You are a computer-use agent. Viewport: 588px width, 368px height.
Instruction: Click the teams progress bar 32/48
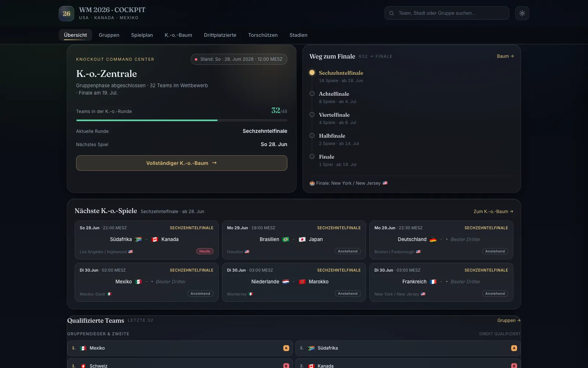(182, 120)
